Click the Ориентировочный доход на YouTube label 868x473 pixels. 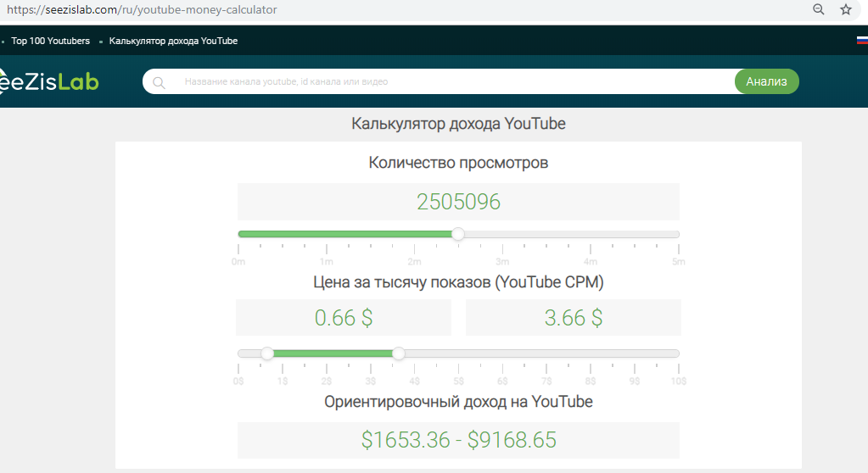[458, 402]
